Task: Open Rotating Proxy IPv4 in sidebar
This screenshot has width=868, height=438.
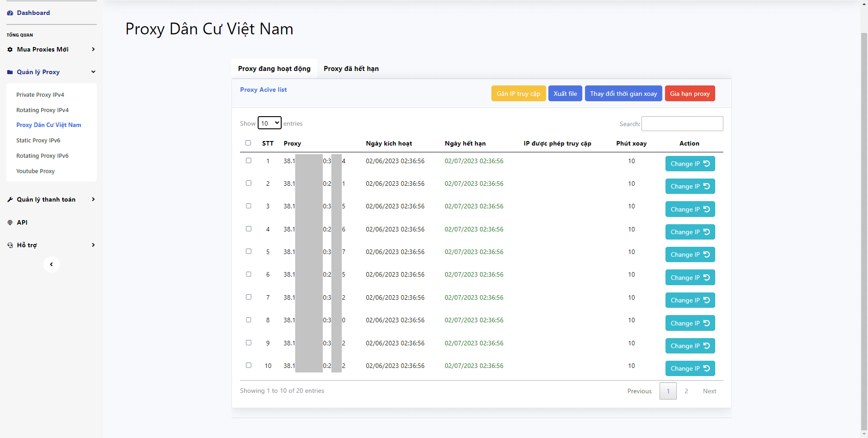Action: coord(42,110)
